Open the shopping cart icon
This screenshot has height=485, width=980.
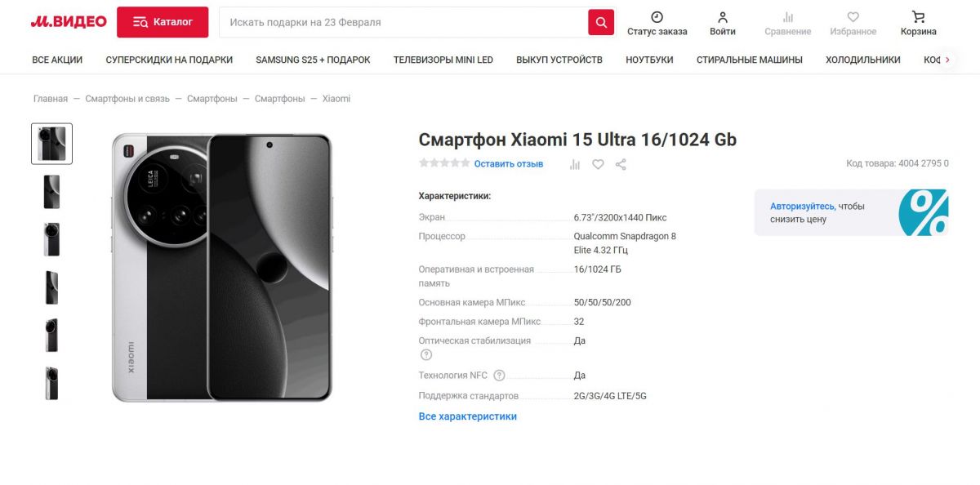coord(918,17)
